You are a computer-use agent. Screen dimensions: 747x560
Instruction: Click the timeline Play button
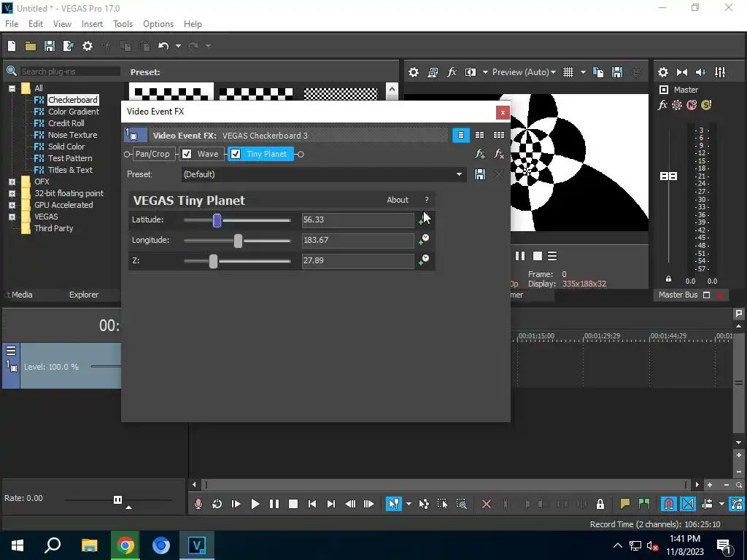pyautogui.click(x=255, y=504)
